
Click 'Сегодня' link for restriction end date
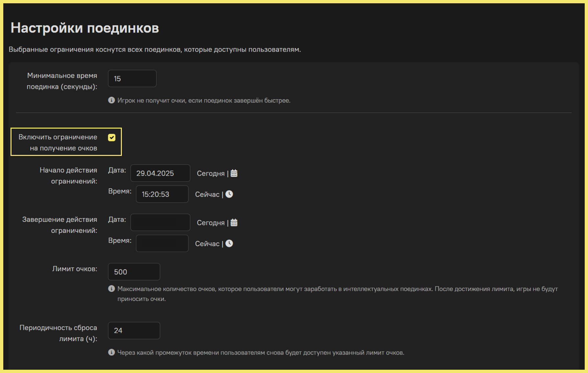211,223
